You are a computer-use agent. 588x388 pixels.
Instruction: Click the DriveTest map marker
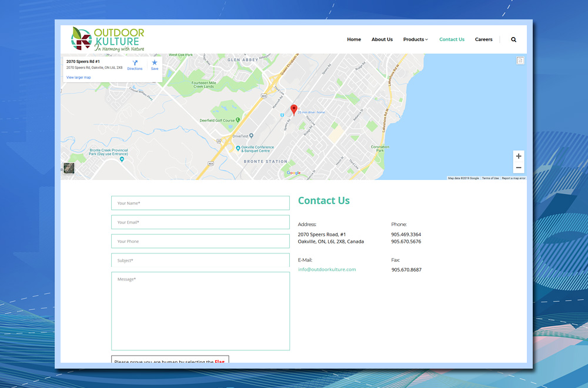tap(251, 136)
